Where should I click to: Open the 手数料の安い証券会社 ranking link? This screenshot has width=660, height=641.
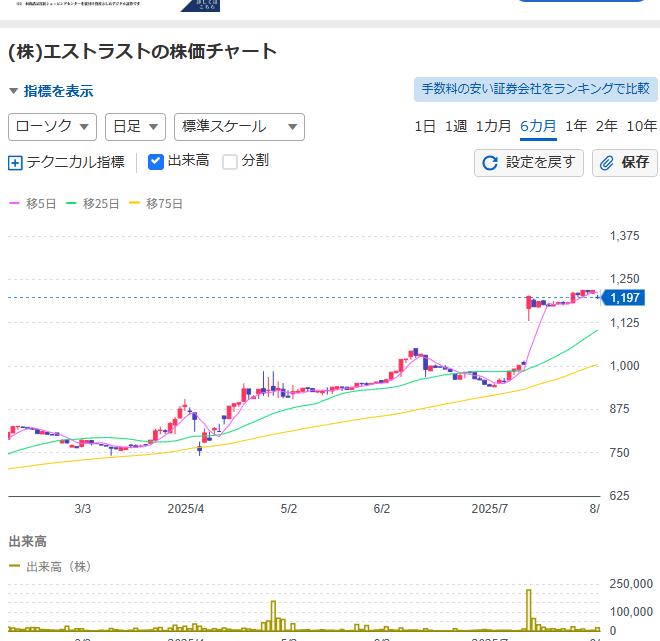click(535, 89)
